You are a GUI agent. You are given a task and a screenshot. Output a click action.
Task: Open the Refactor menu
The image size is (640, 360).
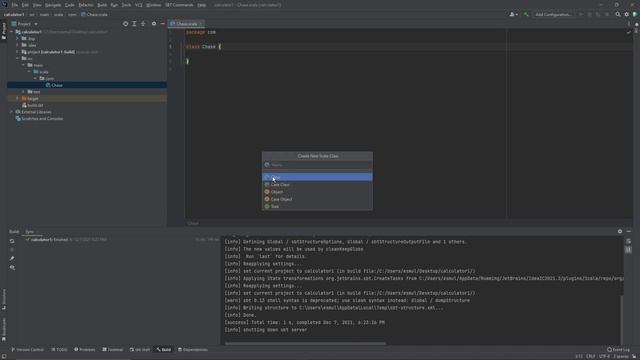coord(86,5)
